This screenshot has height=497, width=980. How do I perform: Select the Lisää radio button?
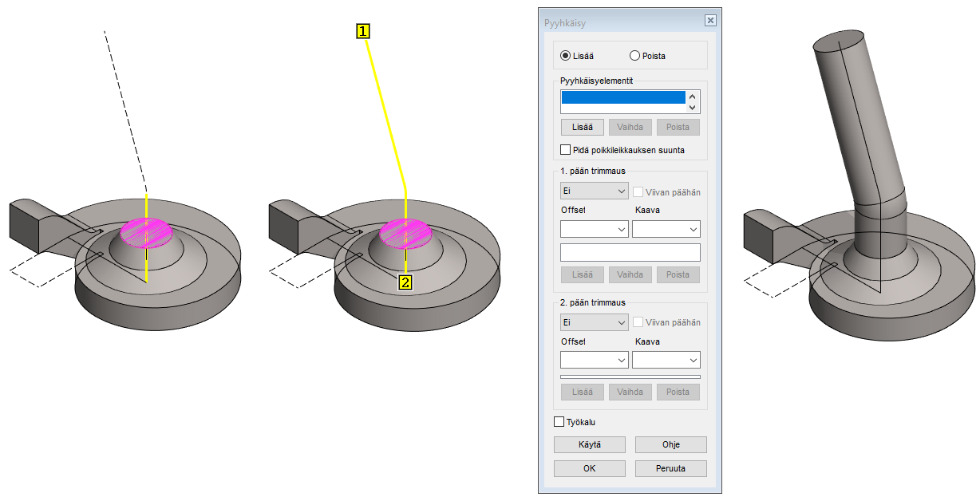coord(566,56)
